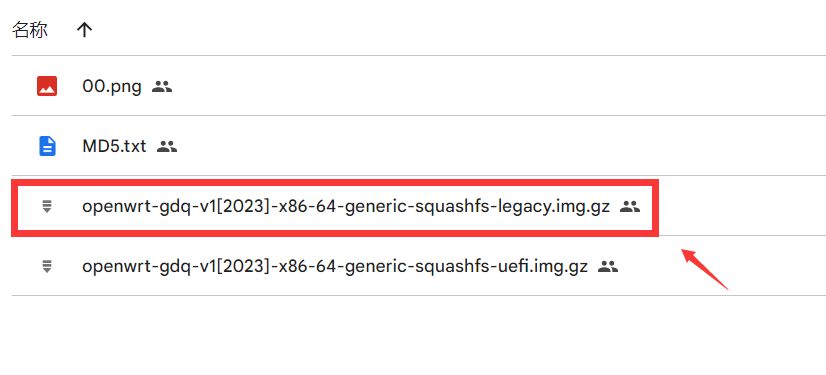Click the shared-people icon on the legacy.img.gz row

point(630,206)
